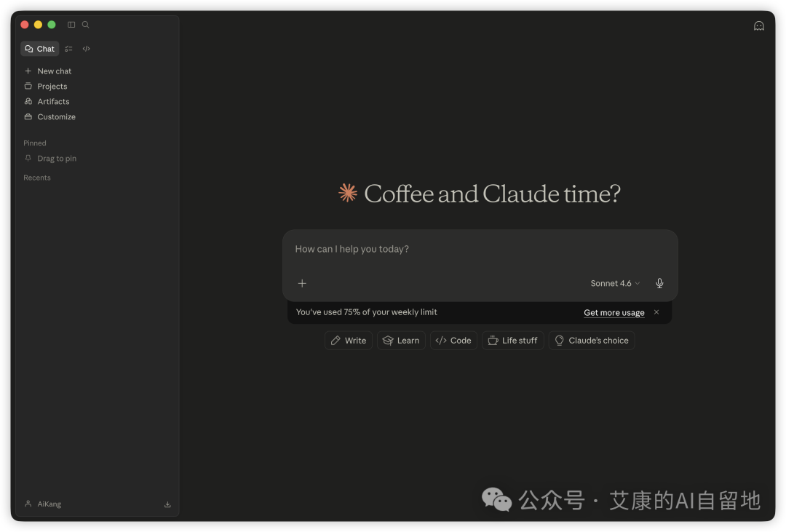Click the microphone voice input icon
786x532 pixels.
(x=659, y=283)
